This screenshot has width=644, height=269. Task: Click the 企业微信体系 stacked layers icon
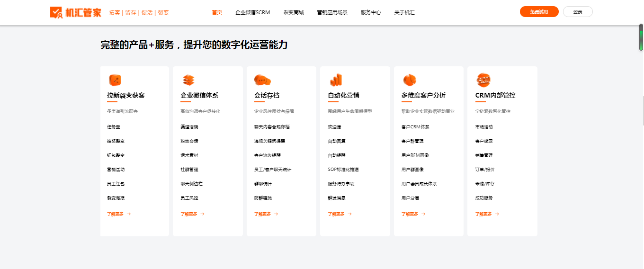click(x=188, y=80)
